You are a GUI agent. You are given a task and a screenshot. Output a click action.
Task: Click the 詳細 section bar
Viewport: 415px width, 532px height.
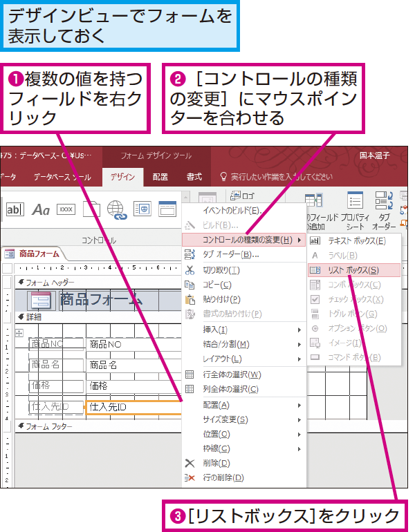98,317
